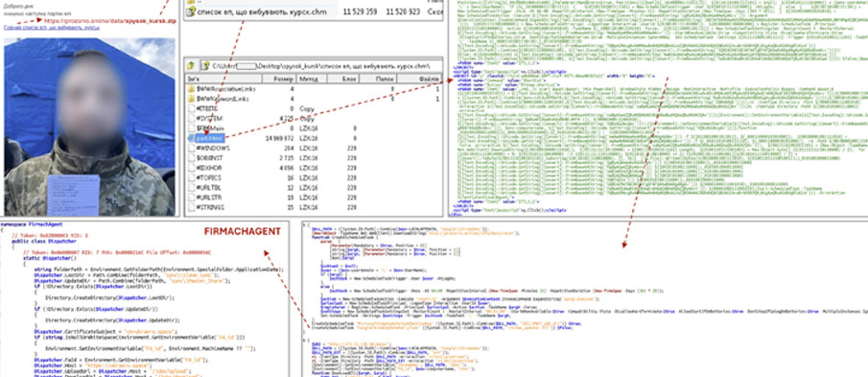Click the #STRINGS file icon
The image size is (868, 377).
(192, 207)
